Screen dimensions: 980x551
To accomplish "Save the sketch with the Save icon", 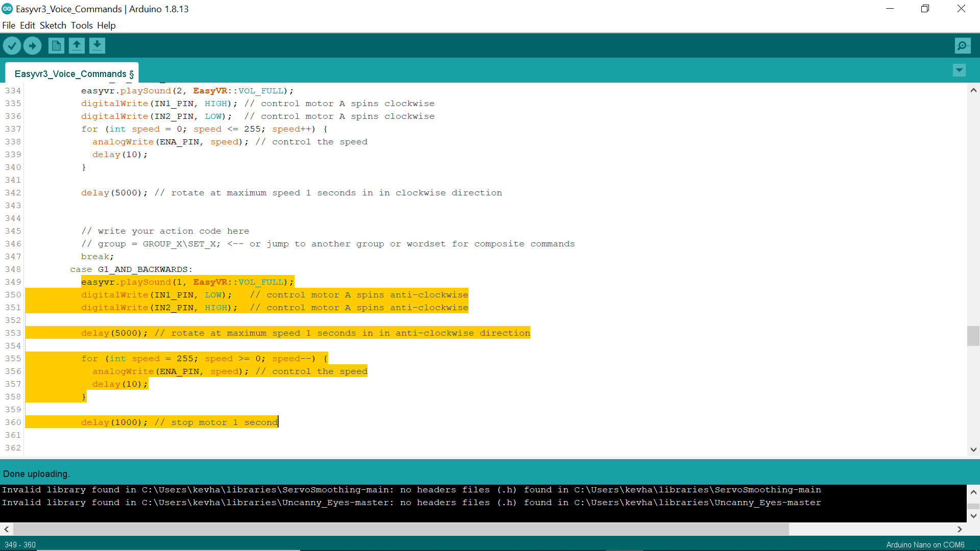I will pos(97,45).
